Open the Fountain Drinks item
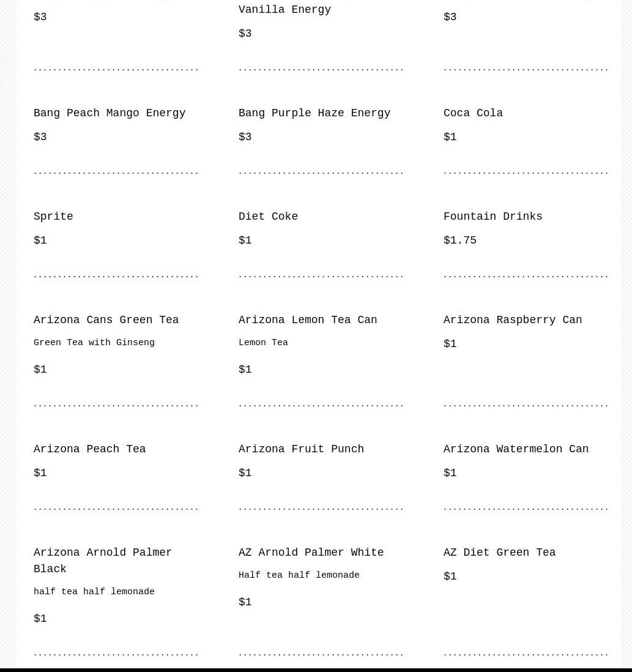Image resolution: width=632 pixels, height=672 pixels. (x=493, y=217)
